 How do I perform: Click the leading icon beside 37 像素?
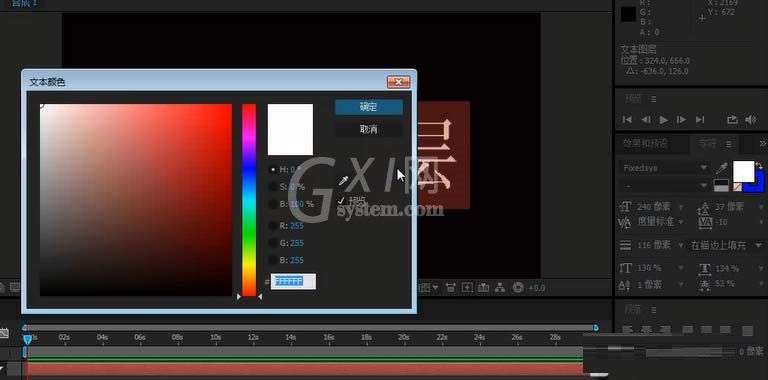[704, 209]
